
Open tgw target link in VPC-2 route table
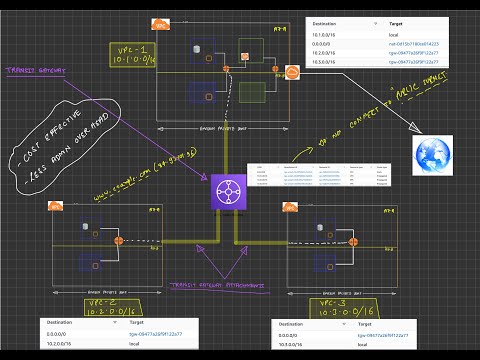[156, 334]
